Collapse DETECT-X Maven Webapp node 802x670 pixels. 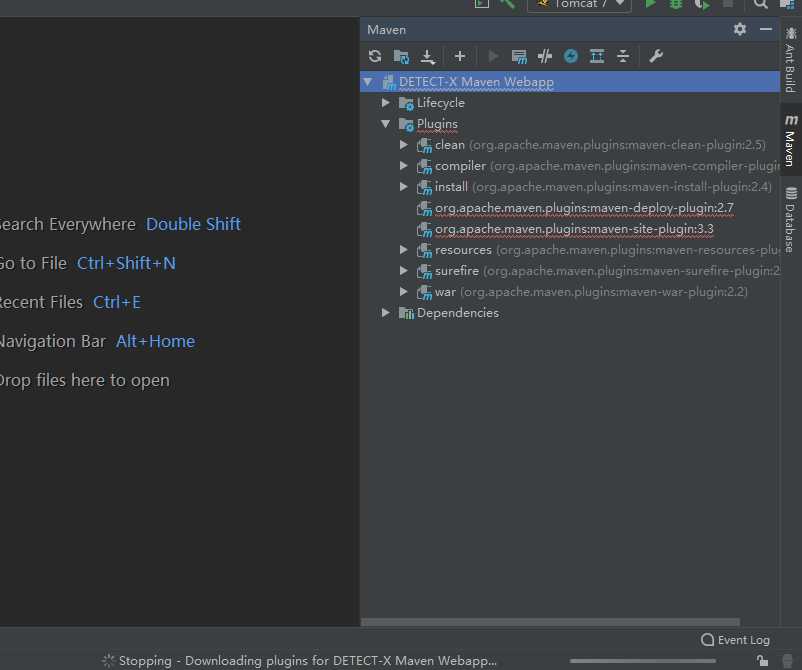point(368,82)
